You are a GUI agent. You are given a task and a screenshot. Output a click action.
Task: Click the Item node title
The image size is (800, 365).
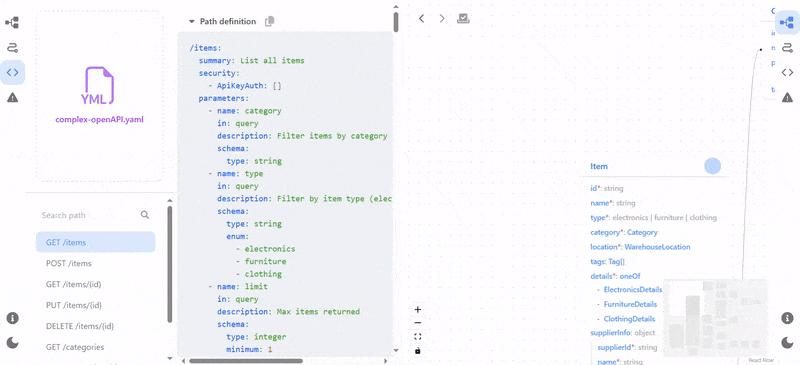click(599, 166)
